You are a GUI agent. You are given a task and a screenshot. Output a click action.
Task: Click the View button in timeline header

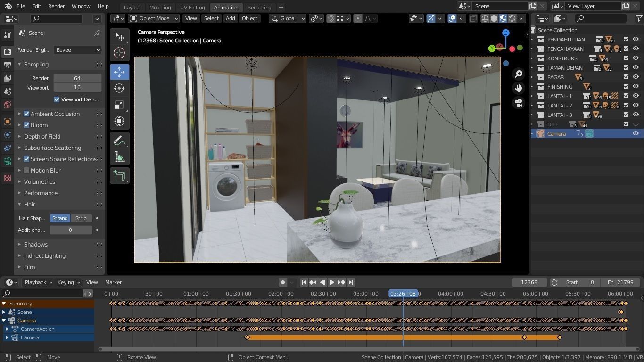92,282
